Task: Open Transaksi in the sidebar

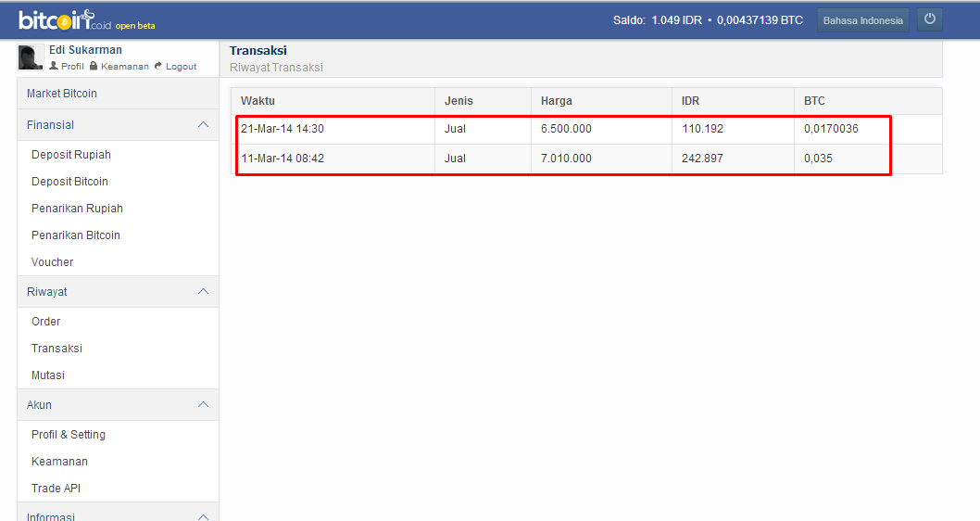Action: tap(57, 349)
